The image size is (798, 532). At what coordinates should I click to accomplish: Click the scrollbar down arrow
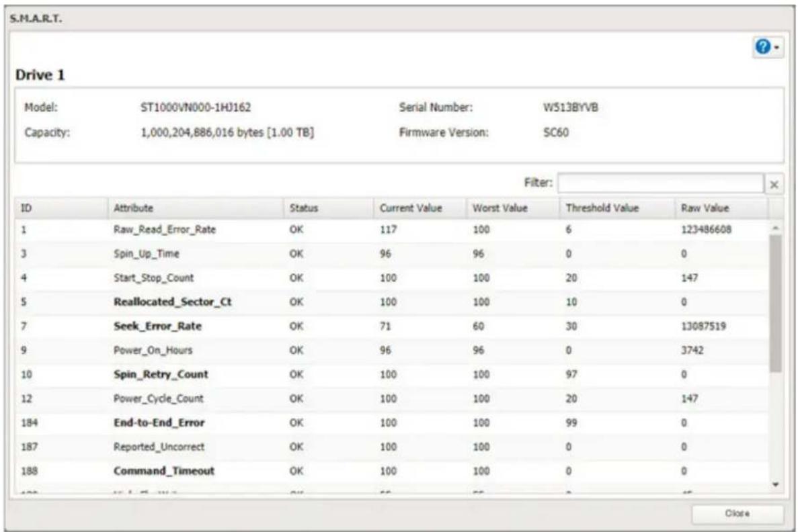pos(776,485)
